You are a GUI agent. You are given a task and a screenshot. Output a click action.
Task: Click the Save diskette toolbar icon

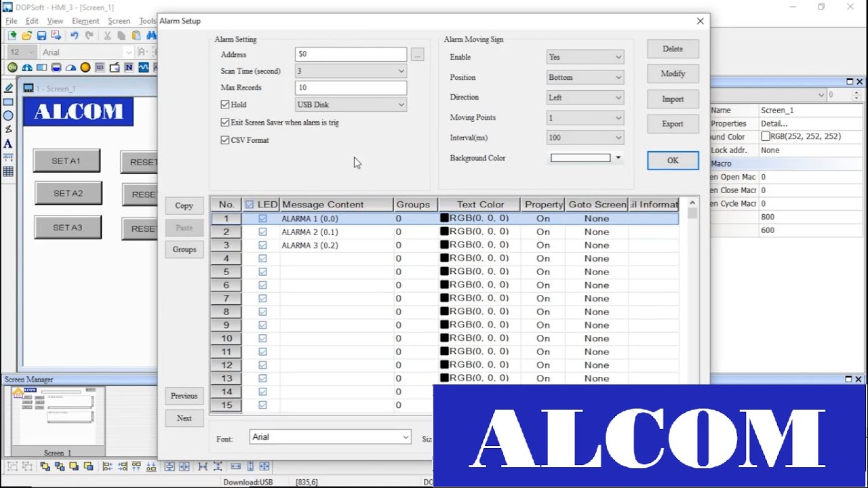[41, 35]
